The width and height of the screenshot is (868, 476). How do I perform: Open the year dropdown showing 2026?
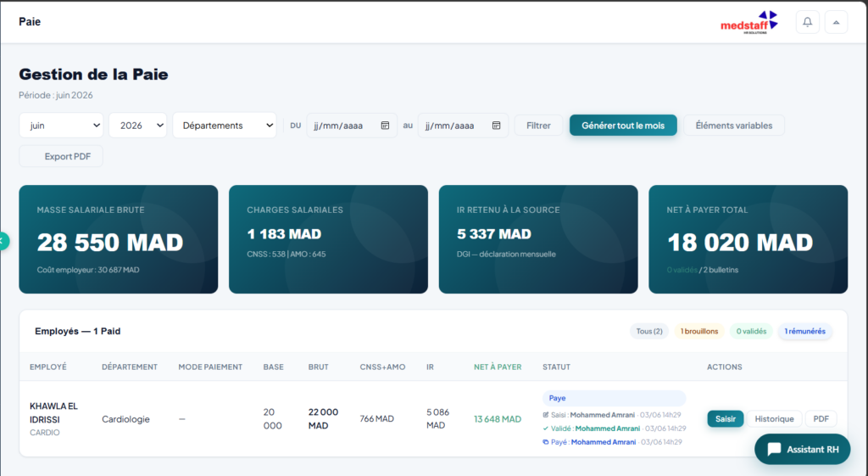click(x=138, y=126)
